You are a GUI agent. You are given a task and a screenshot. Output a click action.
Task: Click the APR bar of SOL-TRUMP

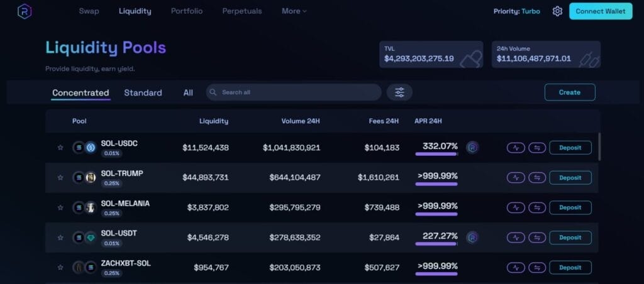(436, 184)
